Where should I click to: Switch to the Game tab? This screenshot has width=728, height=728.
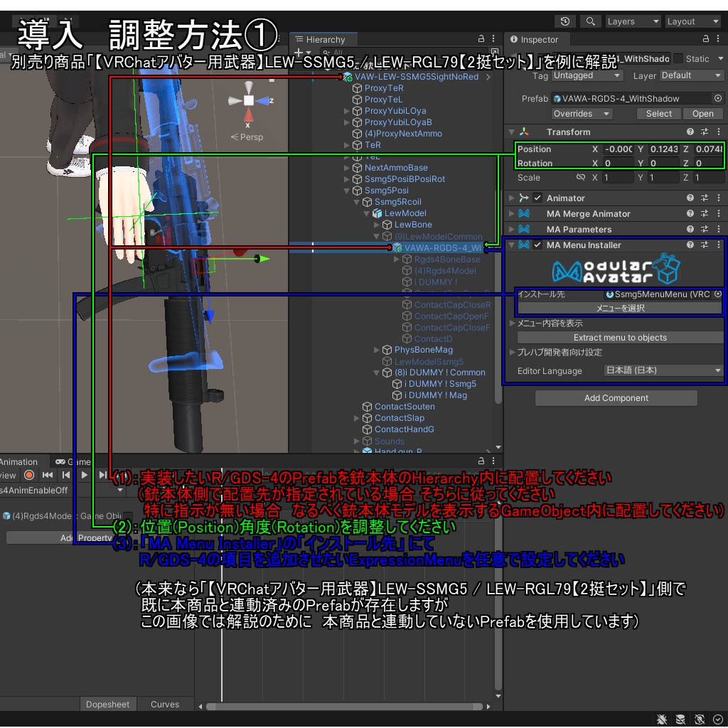[73, 461]
